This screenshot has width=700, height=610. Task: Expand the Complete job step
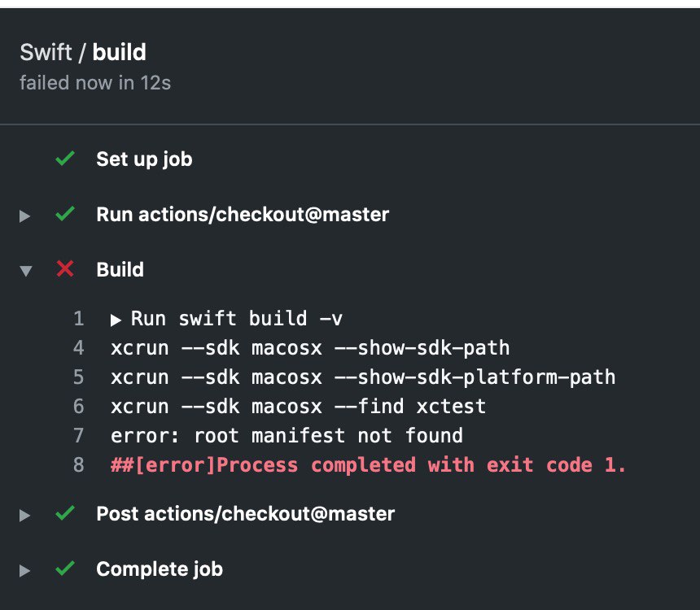click(24, 571)
